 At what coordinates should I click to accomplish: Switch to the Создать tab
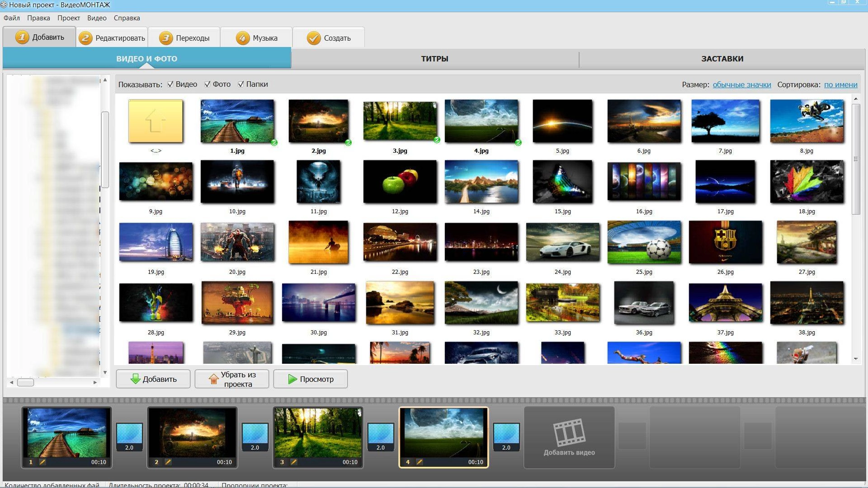(329, 38)
